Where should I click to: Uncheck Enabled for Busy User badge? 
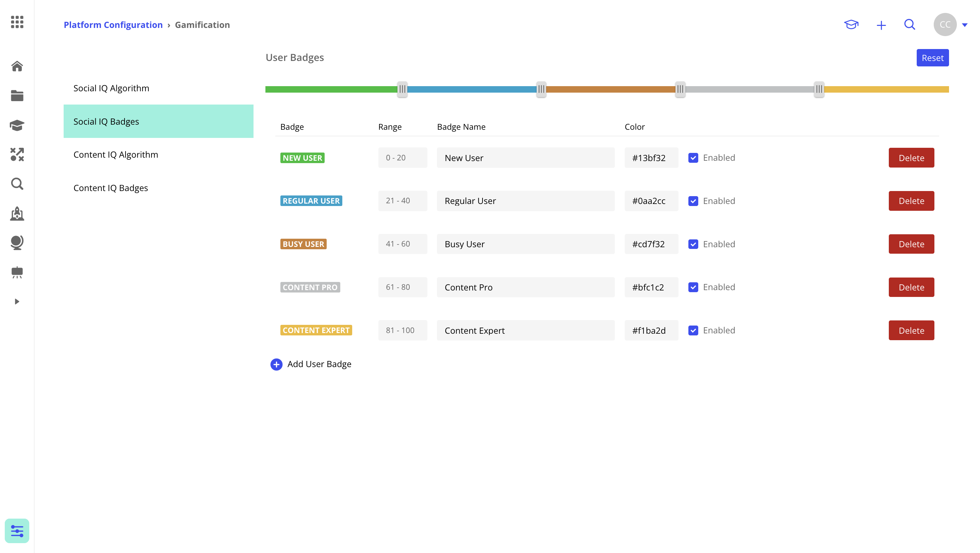(693, 244)
